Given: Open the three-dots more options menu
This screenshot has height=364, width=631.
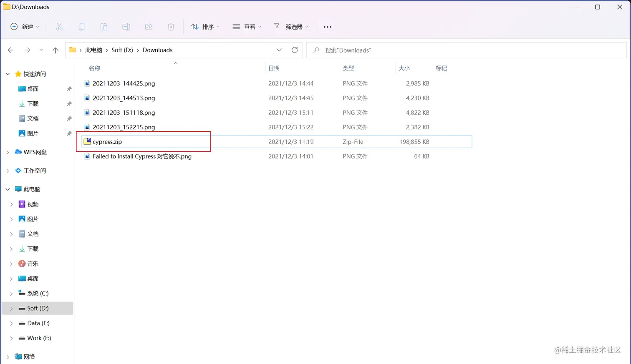Looking at the screenshot, I should coord(328,27).
